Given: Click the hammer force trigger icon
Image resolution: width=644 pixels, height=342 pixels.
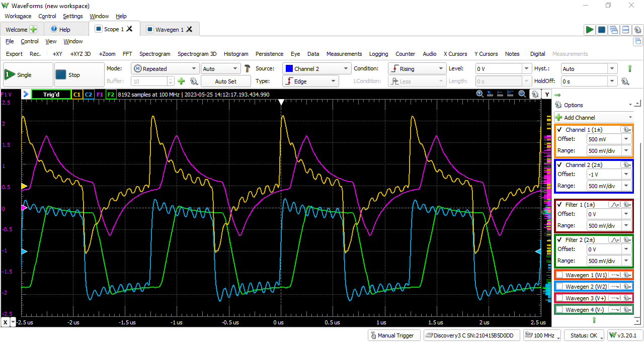Looking at the screenshot, I should [247, 68].
